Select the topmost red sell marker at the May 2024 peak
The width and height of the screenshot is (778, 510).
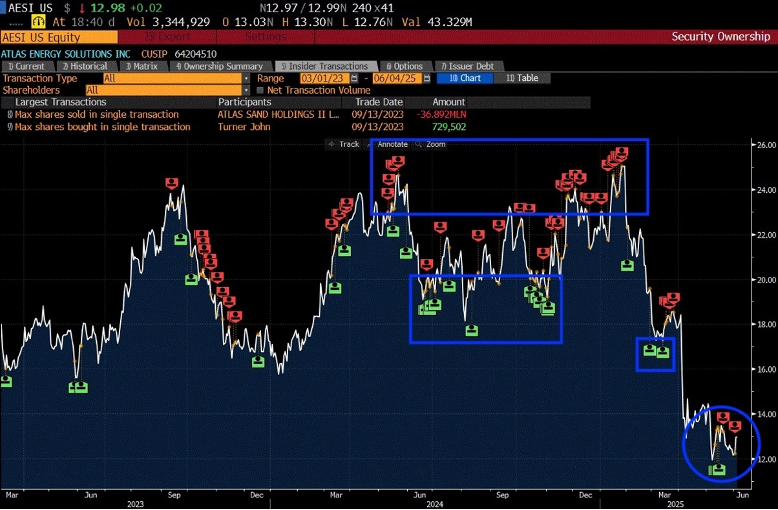(398, 160)
